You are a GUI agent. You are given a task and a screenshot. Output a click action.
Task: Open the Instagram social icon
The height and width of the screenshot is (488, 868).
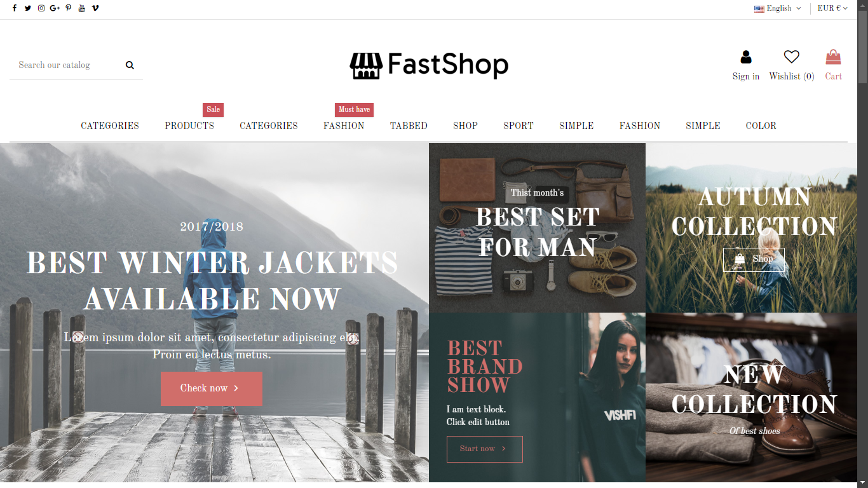pyautogui.click(x=41, y=8)
